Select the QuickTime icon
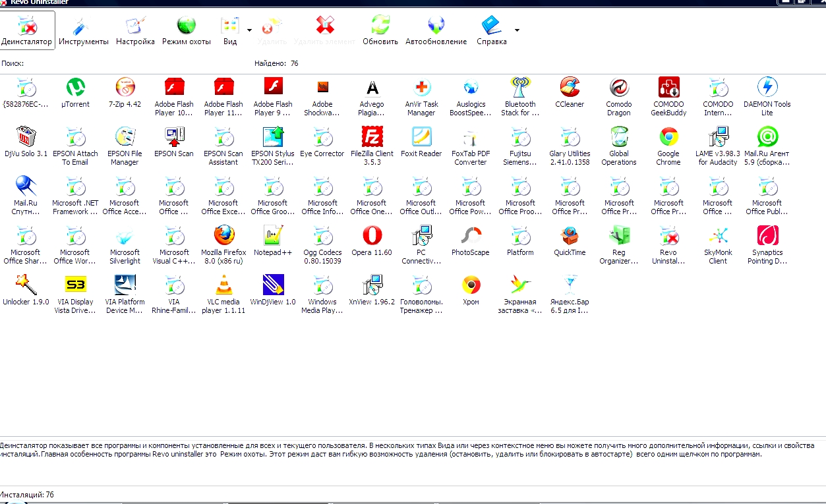 tap(570, 235)
